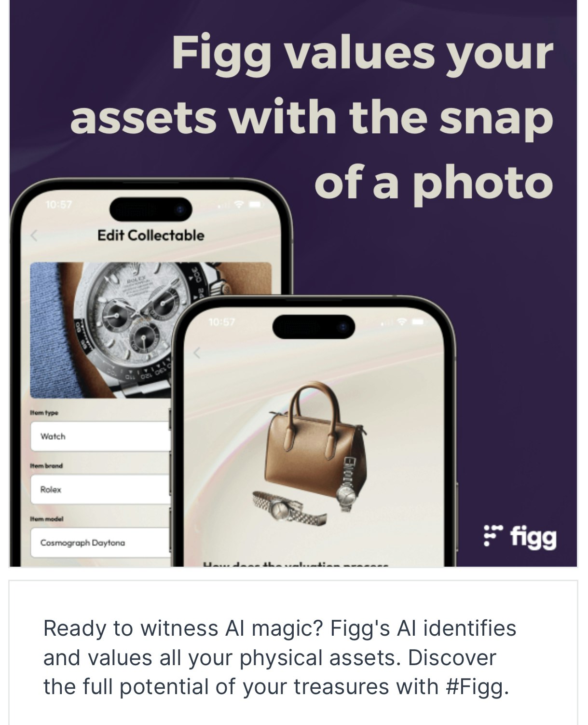Tap the Wi-Fi icon on back phone
This screenshot has width=588, height=725.
239,205
